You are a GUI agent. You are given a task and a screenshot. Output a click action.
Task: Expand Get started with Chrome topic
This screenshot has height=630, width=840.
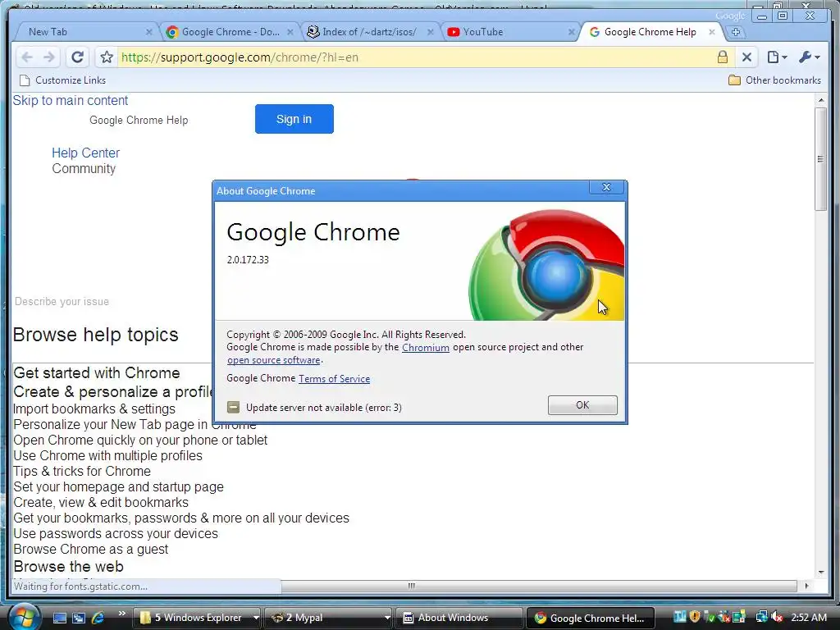tap(97, 373)
